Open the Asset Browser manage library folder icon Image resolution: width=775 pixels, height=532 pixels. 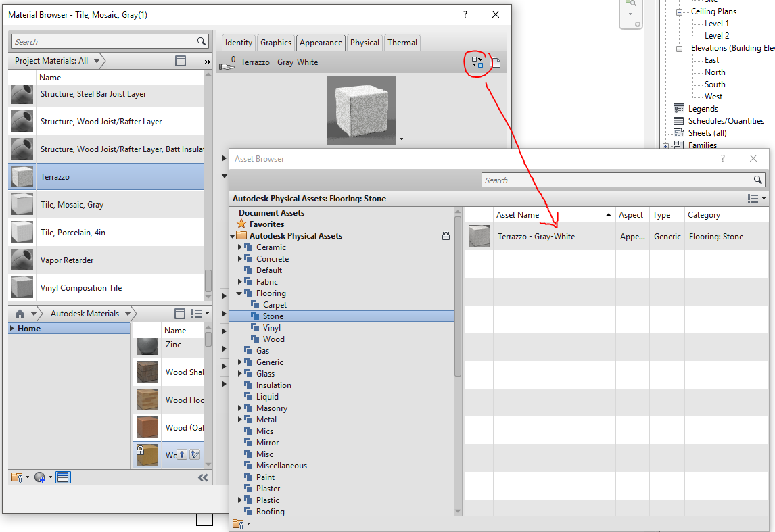[241, 524]
